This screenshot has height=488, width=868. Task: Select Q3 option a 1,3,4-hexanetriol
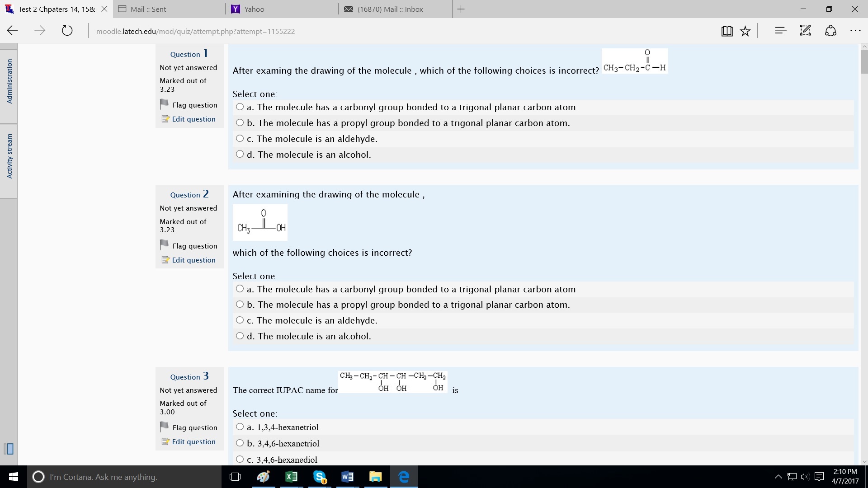pyautogui.click(x=240, y=427)
